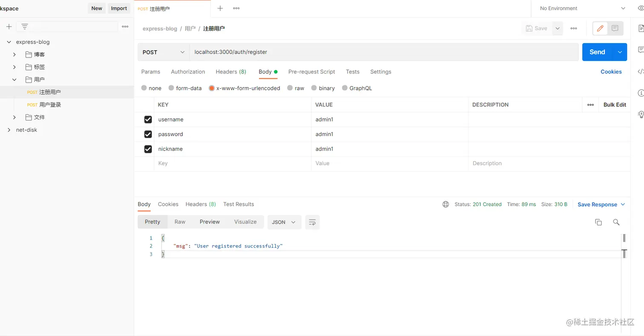Open request more actions ellipsis beside Save
Screen dimensions: 644x336
(574, 28)
